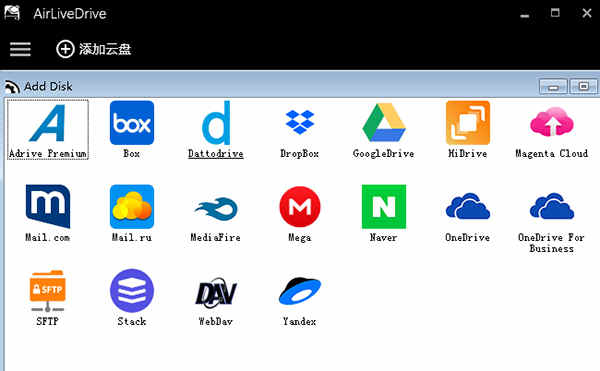Add a DropBox disk
Viewport: 600px width, 371px height.
tap(300, 122)
